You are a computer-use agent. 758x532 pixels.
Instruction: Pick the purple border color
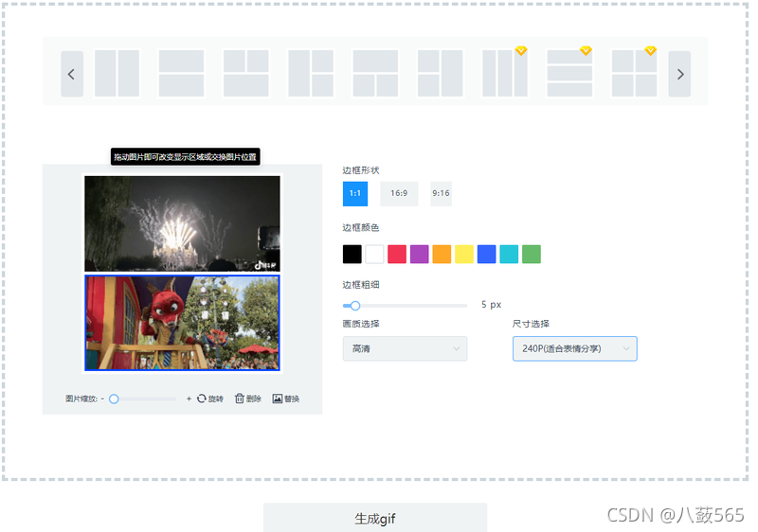[419, 254]
